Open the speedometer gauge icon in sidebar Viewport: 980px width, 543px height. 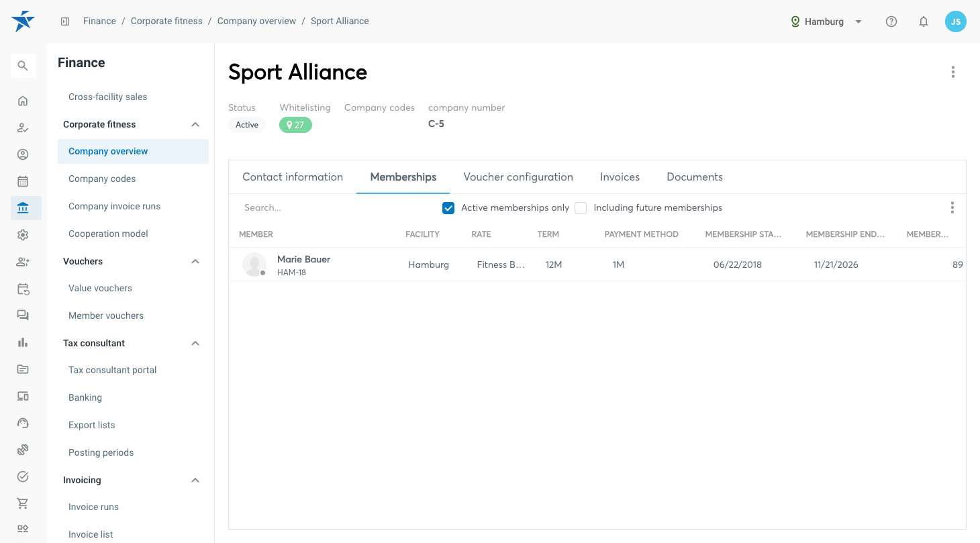[x=23, y=423]
